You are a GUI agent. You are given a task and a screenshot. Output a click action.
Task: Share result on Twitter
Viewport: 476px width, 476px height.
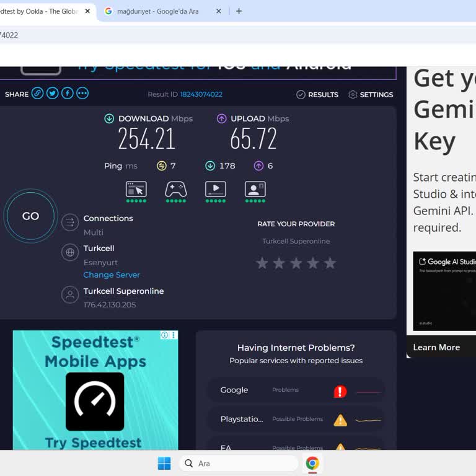(x=53, y=94)
